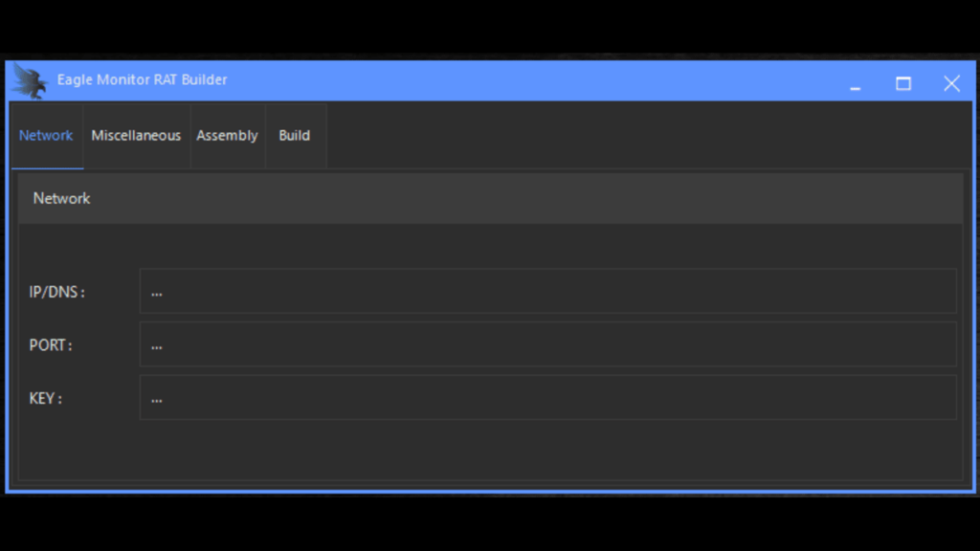Image resolution: width=980 pixels, height=551 pixels.
Task: Click the 'Eagle Monitor RAT Builder' title text
Action: tap(142, 80)
